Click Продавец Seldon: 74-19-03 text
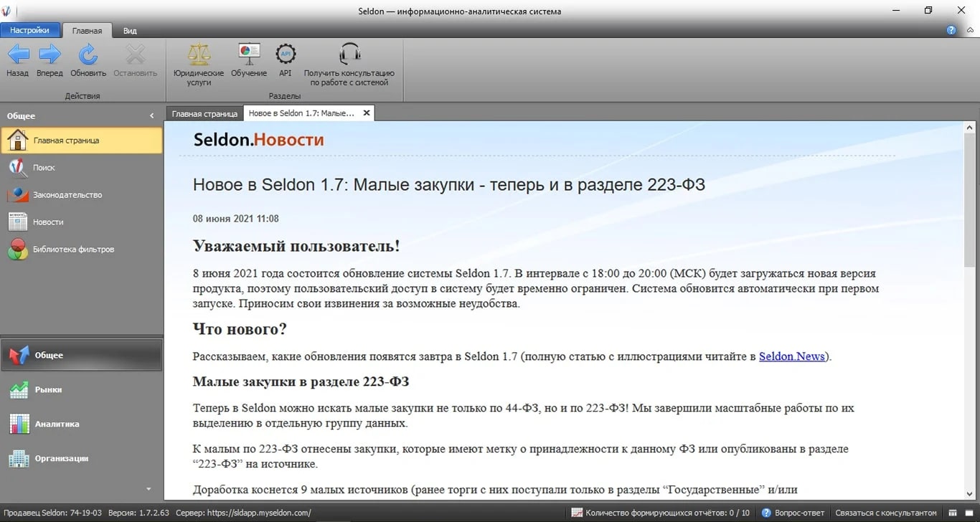This screenshot has width=980, height=522. click(52, 513)
